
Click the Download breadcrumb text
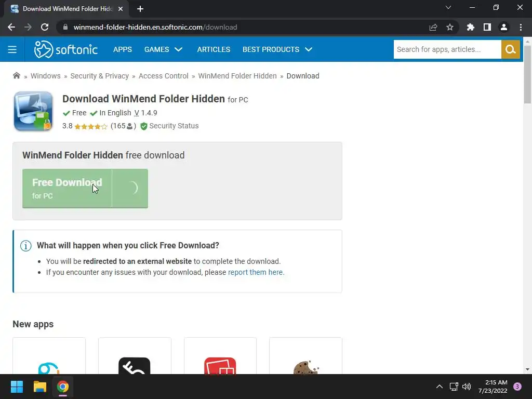pos(303,76)
